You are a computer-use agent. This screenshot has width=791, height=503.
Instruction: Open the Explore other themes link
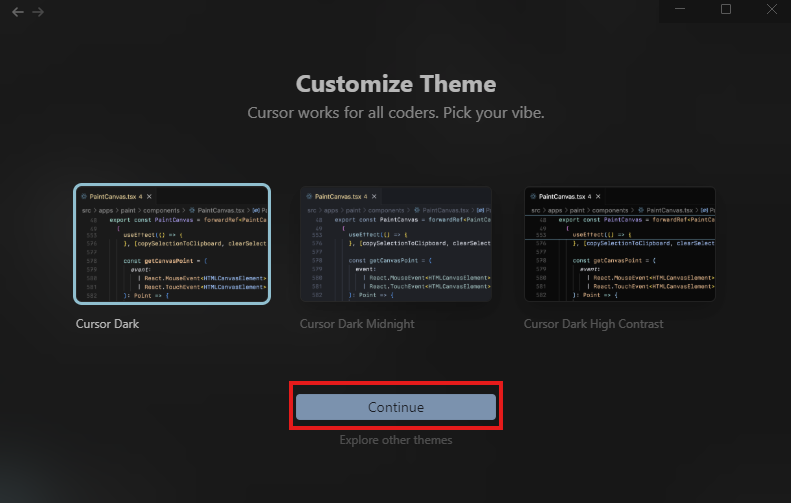point(396,440)
